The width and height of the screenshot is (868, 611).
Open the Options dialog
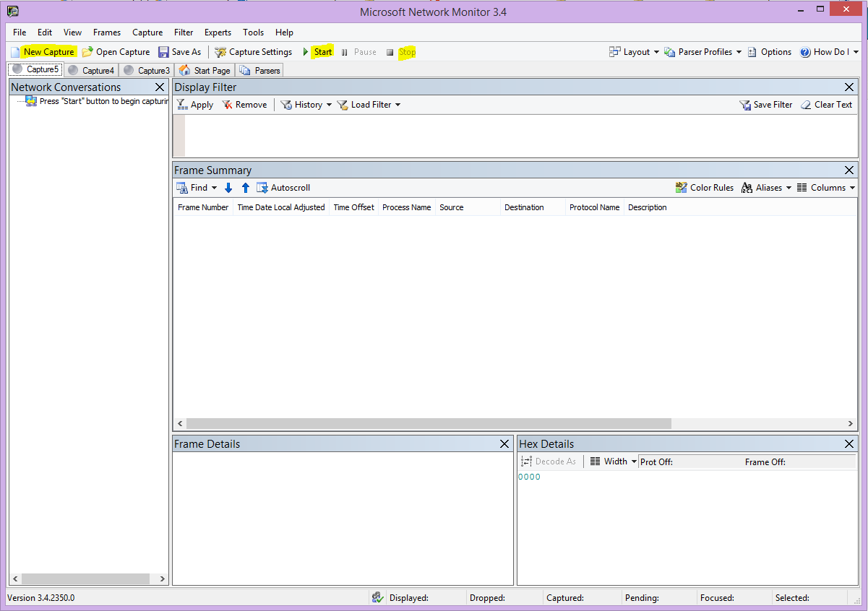tap(770, 51)
